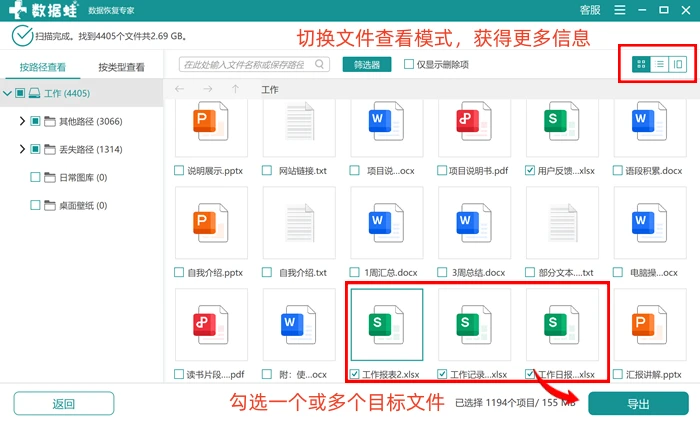Collapse the 工作 (4405) drive node
The image size is (700, 426).
coord(7,93)
